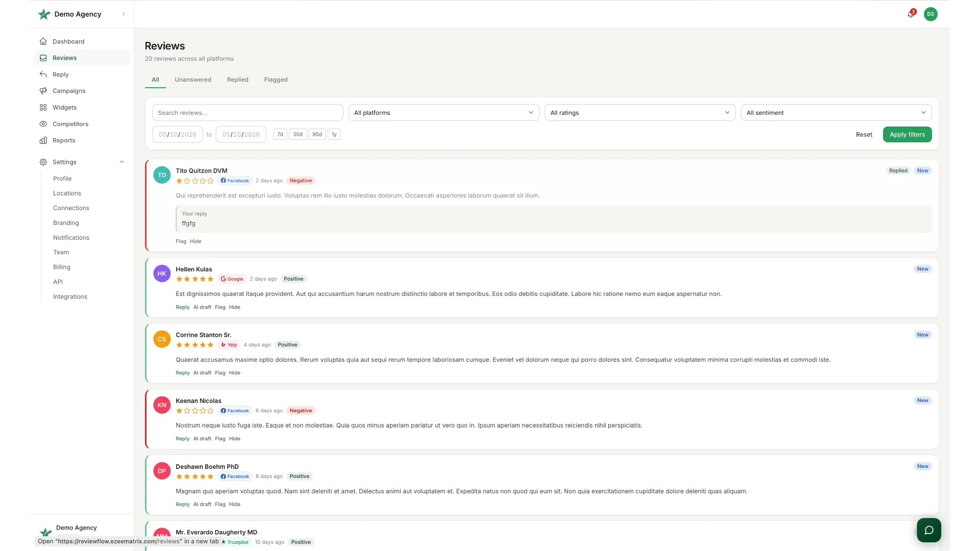980x551 pixels.
Task: Open Team under Settings
Action: click(61, 253)
